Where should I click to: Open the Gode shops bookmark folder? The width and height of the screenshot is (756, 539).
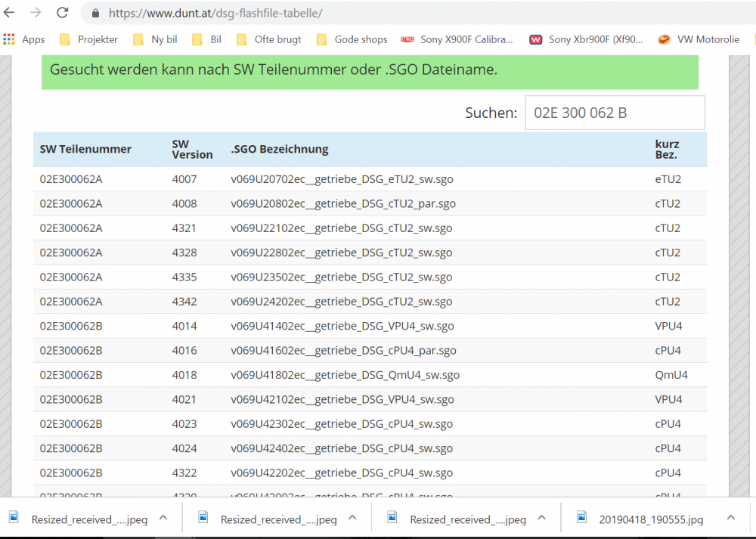point(352,39)
